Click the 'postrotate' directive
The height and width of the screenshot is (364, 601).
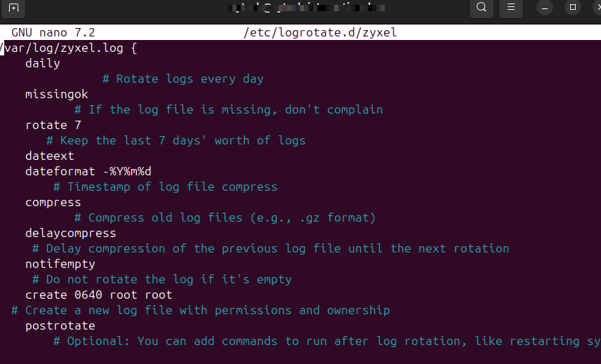pos(60,326)
